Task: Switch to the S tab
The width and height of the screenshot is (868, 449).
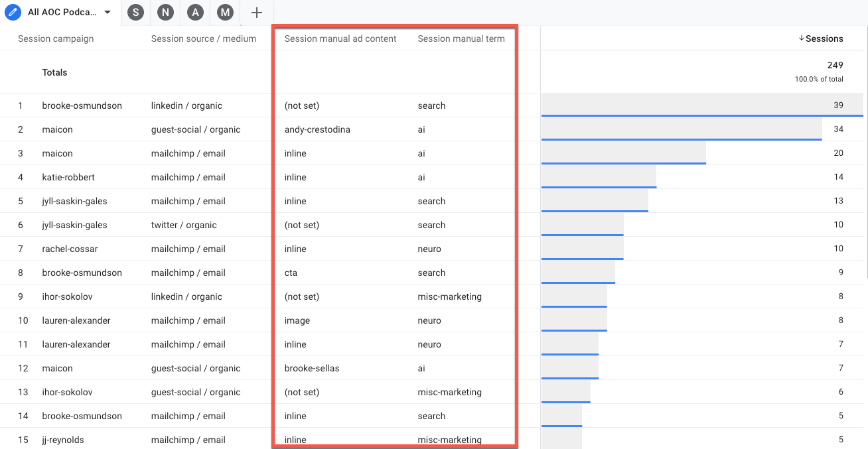Action: coord(136,13)
